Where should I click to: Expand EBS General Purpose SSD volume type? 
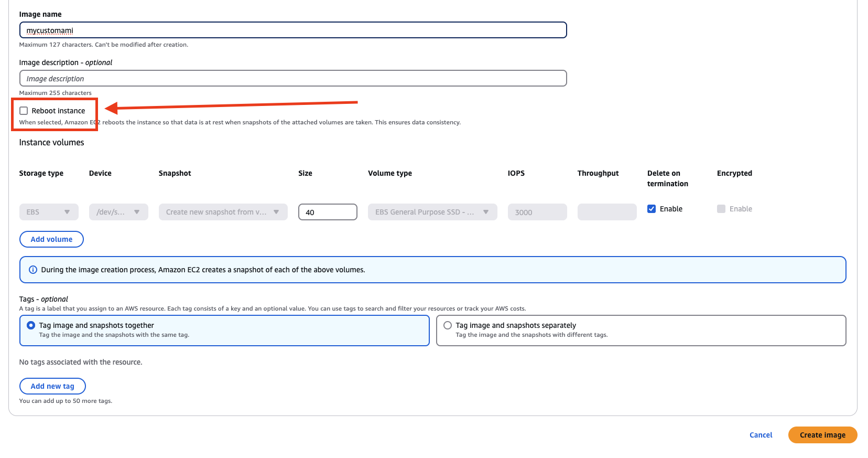(x=432, y=212)
